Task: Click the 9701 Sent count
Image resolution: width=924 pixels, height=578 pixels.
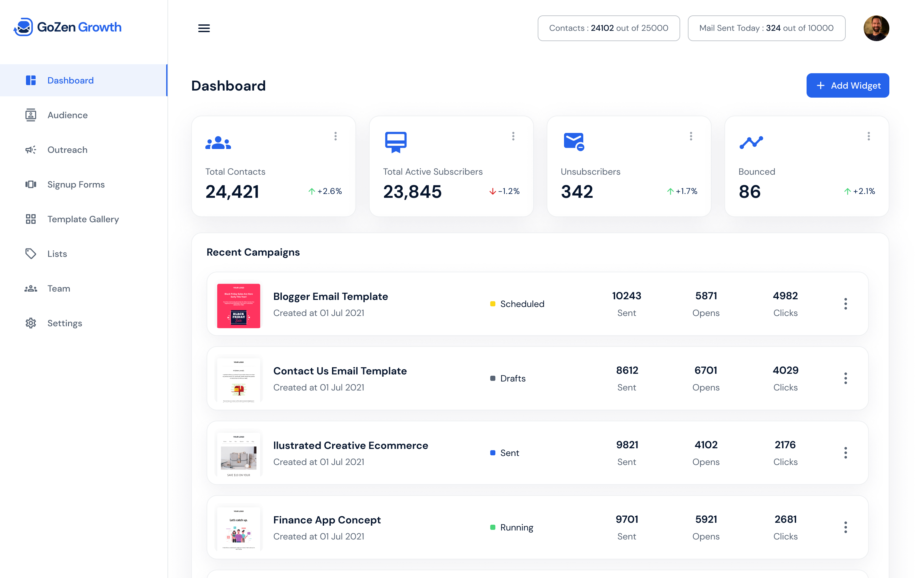Action: pos(627,520)
